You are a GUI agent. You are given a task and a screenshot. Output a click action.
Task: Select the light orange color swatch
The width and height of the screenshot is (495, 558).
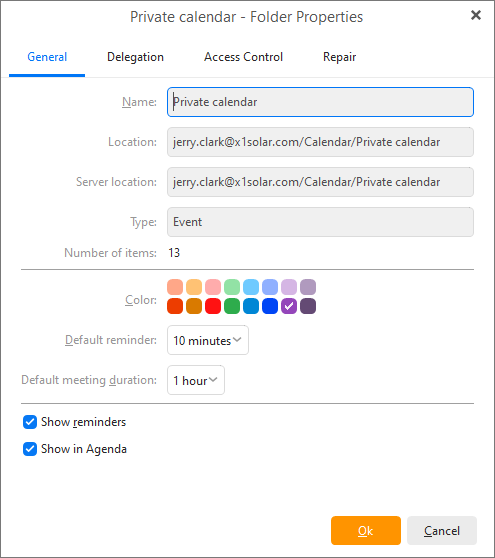[194, 287]
